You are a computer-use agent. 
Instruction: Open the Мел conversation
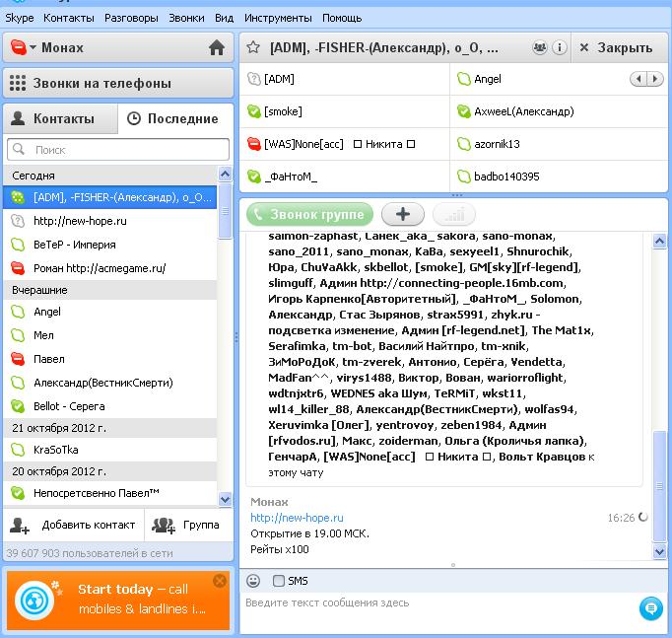(x=110, y=335)
